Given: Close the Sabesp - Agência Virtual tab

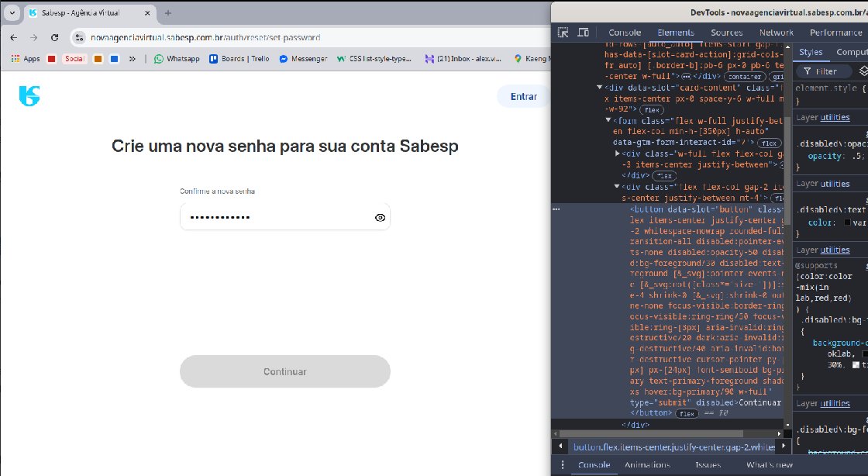Looking at the screenshot, I should tap(147, 12).
